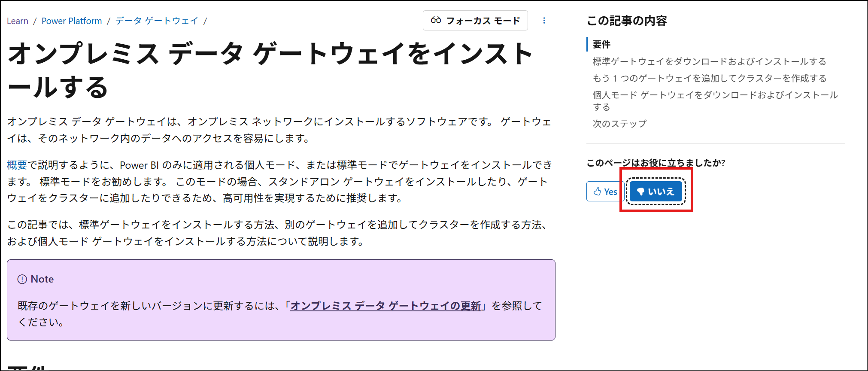
Task: Jump to 要件 section in contents
Action: 601,44
